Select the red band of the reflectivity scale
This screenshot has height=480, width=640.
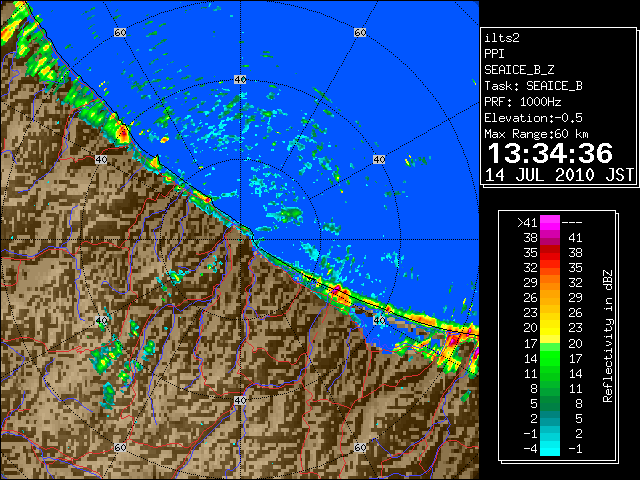[x=550, y=252]
